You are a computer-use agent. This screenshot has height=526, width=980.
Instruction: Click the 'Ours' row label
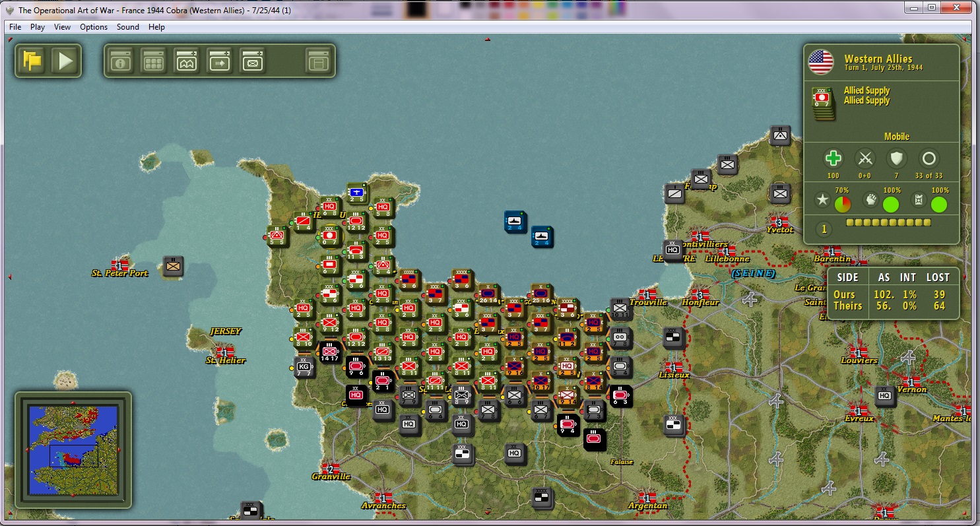click(844, 294)
